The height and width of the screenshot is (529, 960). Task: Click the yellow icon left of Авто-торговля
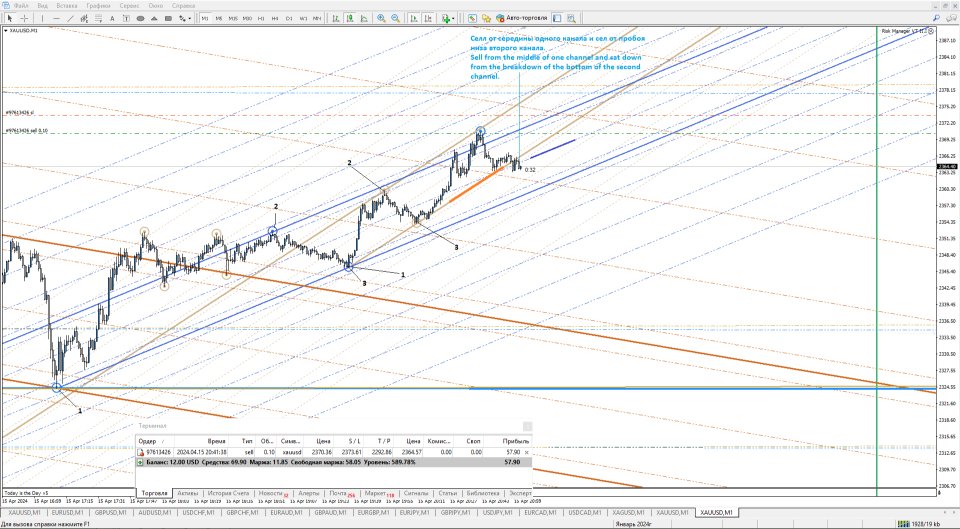[486, 18]
